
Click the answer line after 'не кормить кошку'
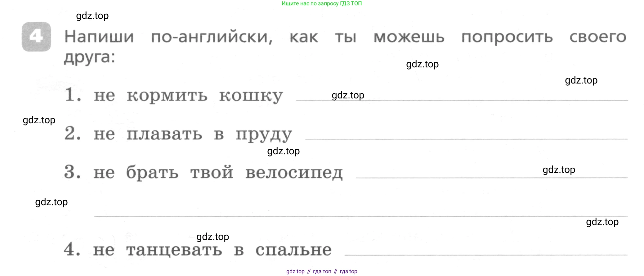pos(462,100)
